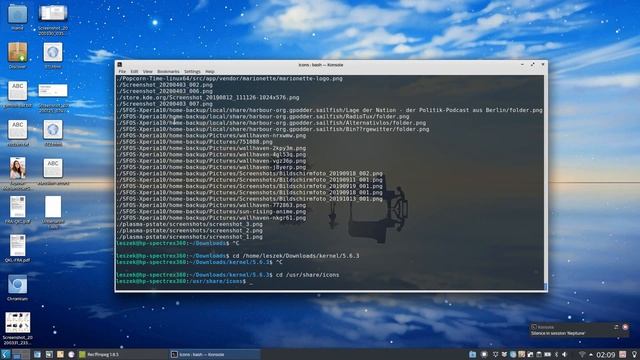
Task: Open the top Screenshot thumbnail beside Home folder
Action: coord(53,19)
